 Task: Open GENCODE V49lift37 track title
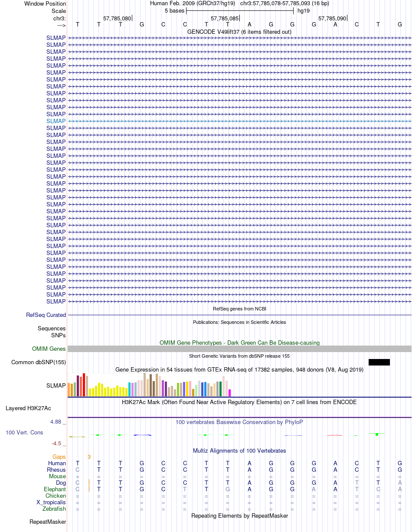pos(239,32)
